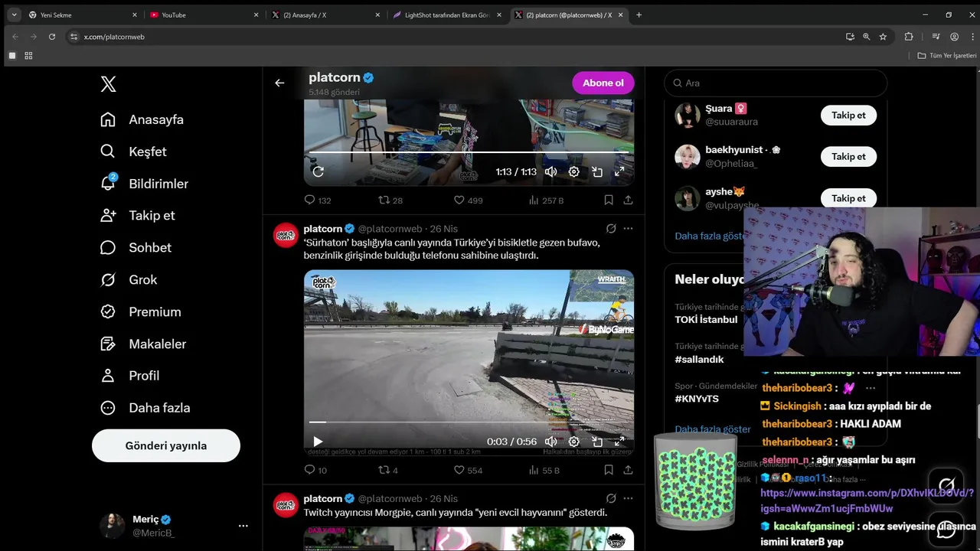View analytics showing 55 B
980x551 pixels.
544,470
